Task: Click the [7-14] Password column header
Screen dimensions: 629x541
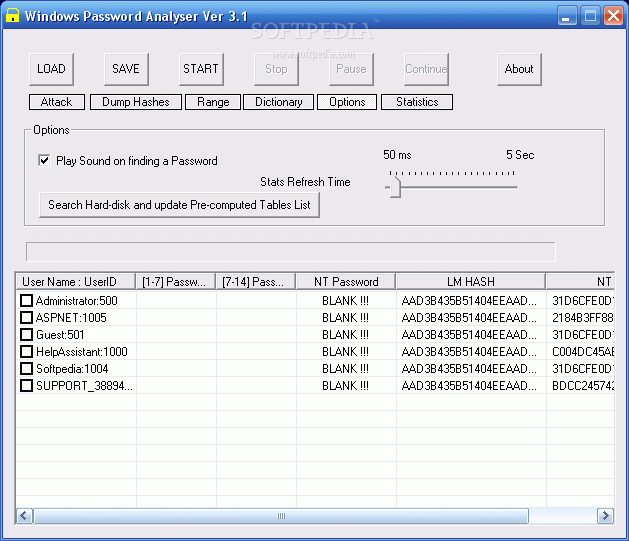Action: pos(256,282)
